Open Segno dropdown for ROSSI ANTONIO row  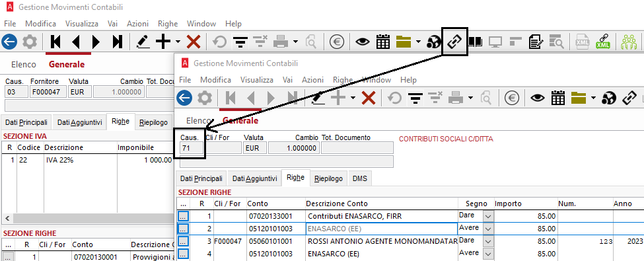pos(488,241)
